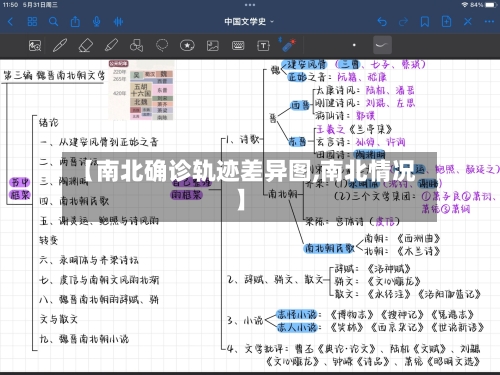The image size is (500, 375).
Task: Tap the 《西洲曲》 entry
Action: [419, 238]
